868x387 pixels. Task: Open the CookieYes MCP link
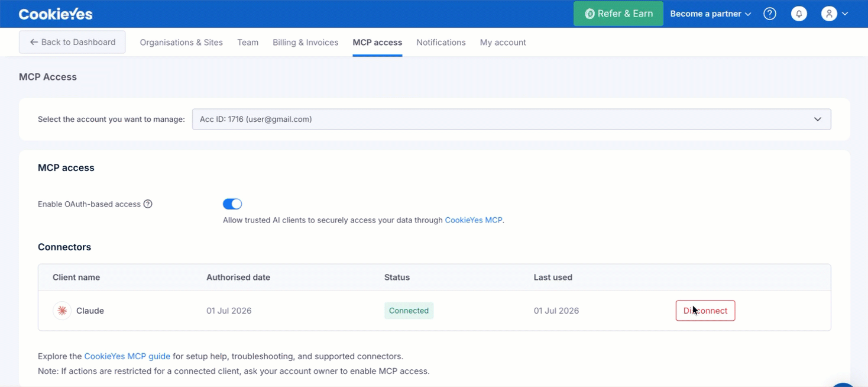[474, 220]
